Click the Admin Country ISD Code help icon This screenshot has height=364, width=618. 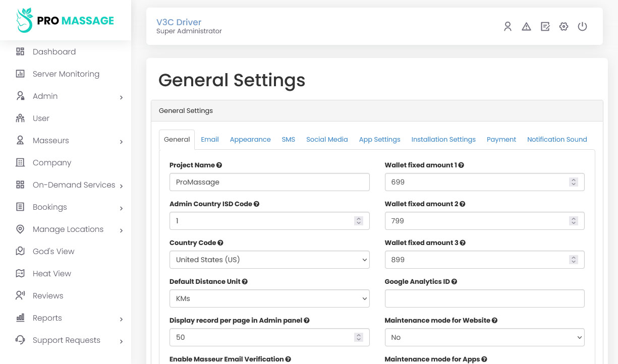[256, 204]
